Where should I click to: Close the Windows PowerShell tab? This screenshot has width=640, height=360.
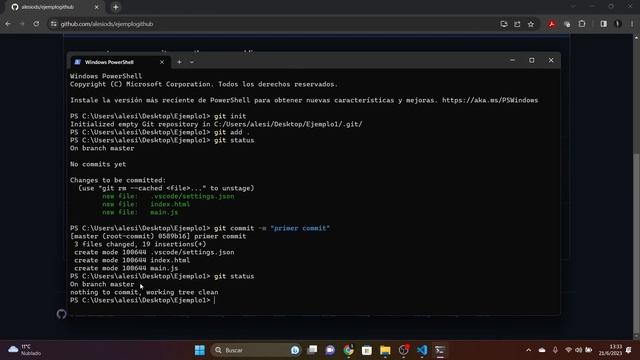pyautogui.click(x=162, y=62)
